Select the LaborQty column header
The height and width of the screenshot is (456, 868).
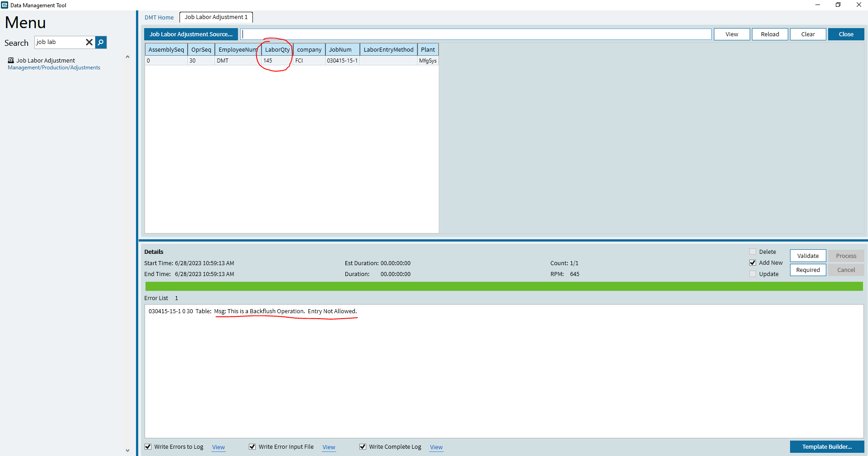coord(277,49)
